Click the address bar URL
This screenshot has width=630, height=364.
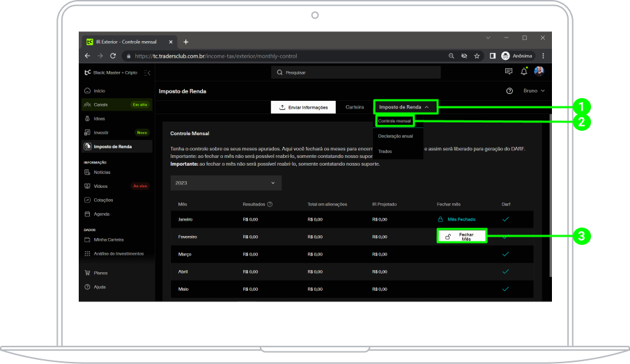(x=216, y=56)
